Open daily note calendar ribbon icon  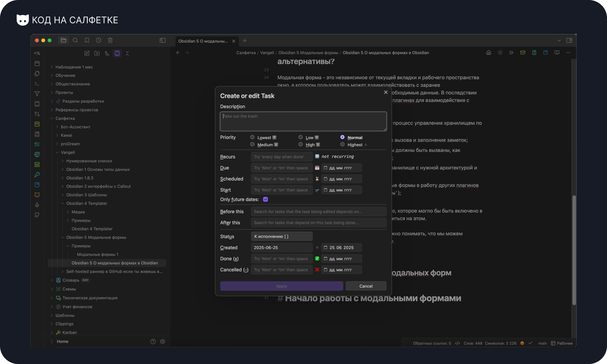(37, 64)
